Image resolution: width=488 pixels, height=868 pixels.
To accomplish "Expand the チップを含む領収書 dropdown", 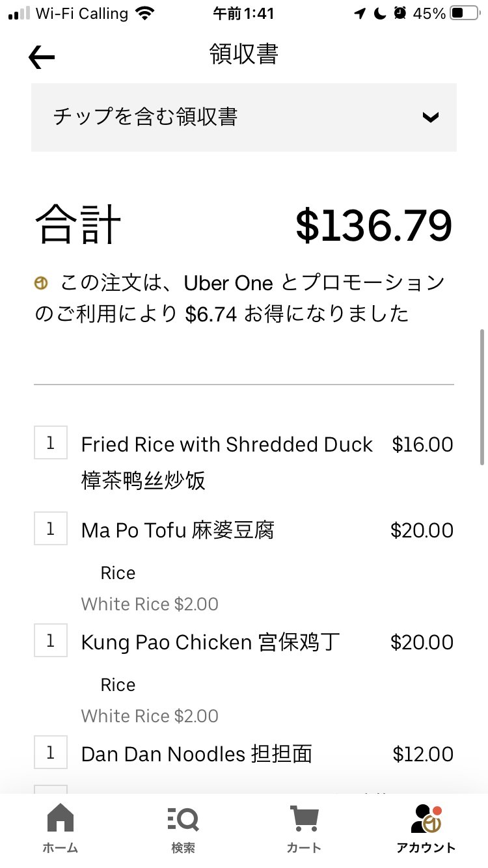I will (244, 118).
